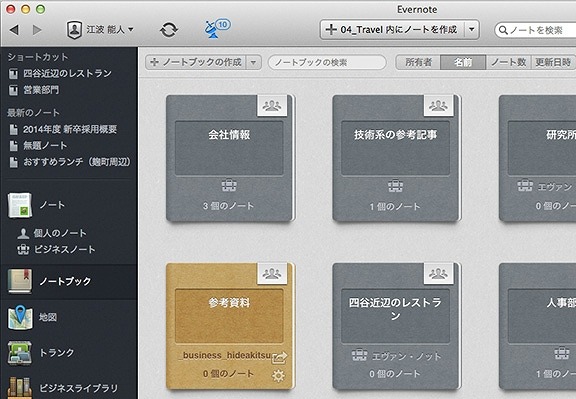Focus the ノートを検索 search field

(x=536, y=30)
